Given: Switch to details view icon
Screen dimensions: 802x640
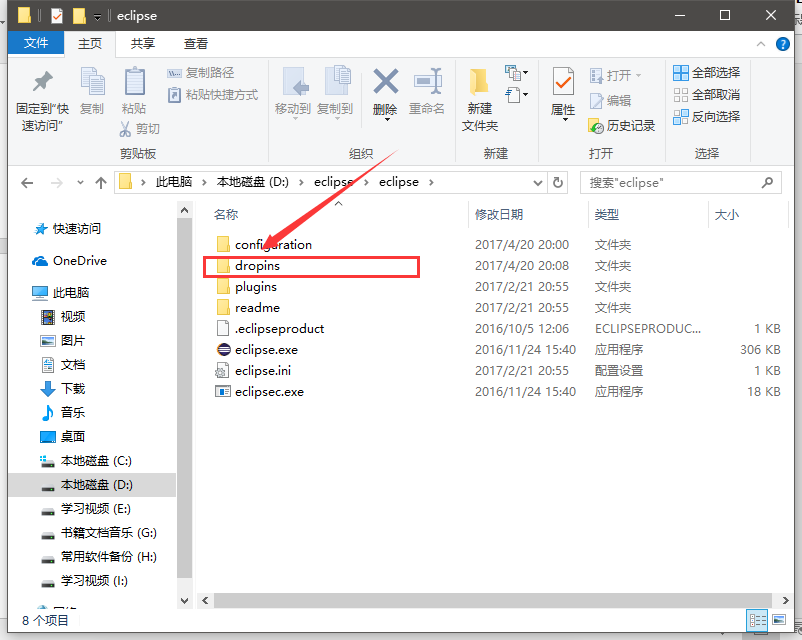Looking at the screenshot, I should click(x=757, y=621).
